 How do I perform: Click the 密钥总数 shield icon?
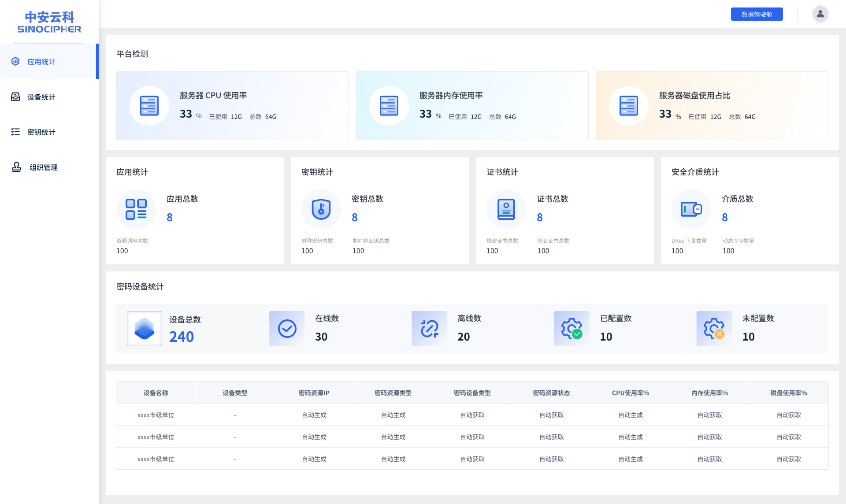[321, 209]
